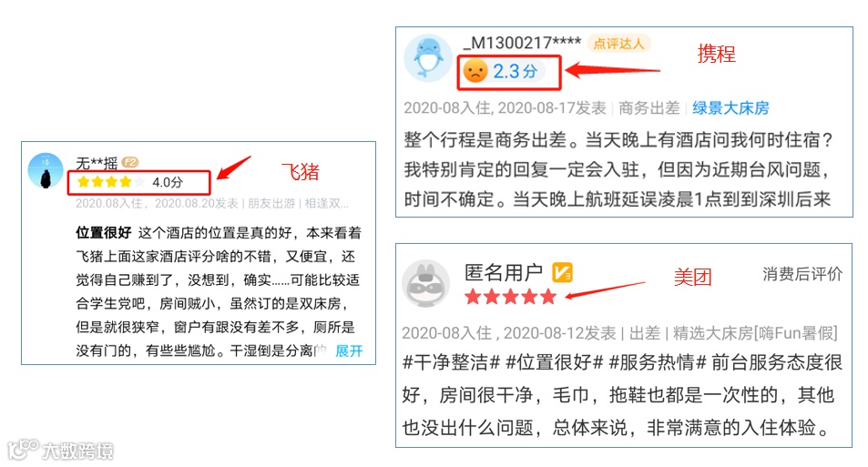Open the 绿景大床房 room type link
This screenshot has width=868, height=467.
pos(730,108)
